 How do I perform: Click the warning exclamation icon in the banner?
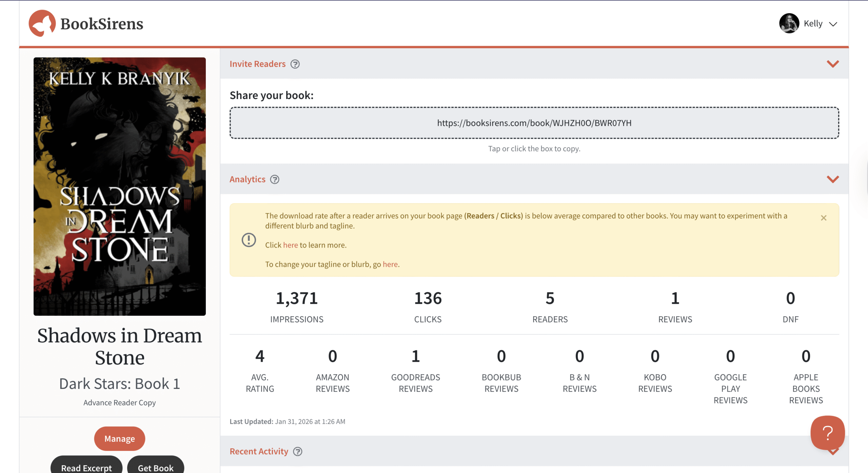coord(249,240)
